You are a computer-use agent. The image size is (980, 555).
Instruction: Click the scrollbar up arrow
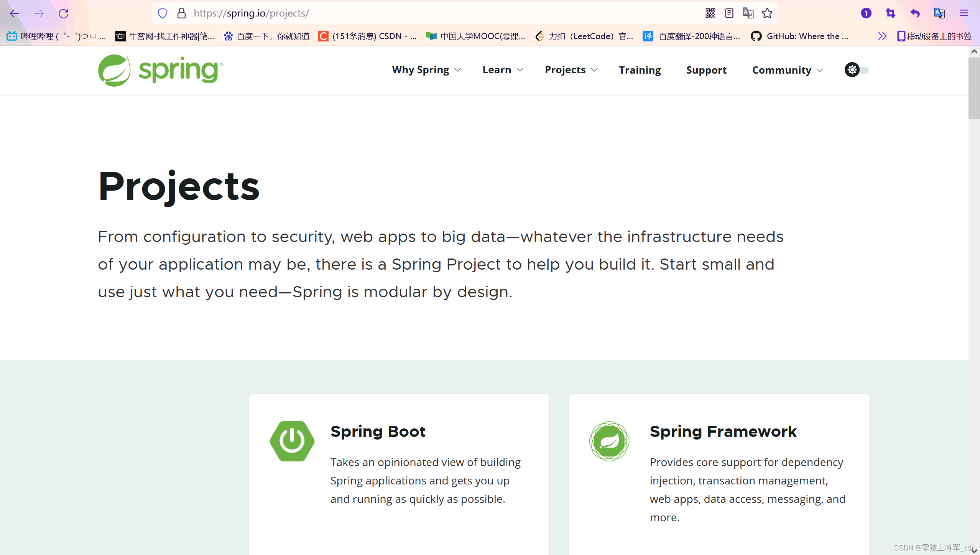pos(974,51)
